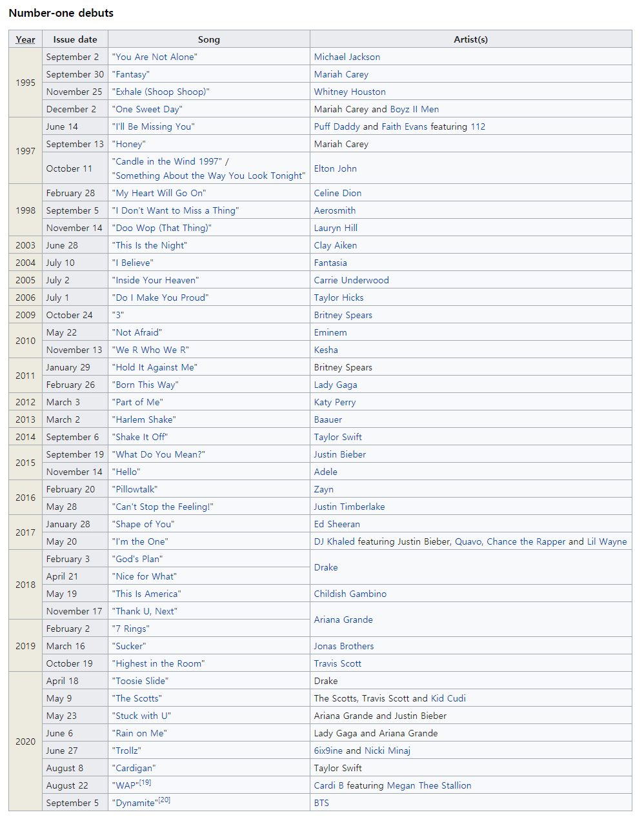Open the Faith Evans link
644x817 pixels.
point(405,126)
